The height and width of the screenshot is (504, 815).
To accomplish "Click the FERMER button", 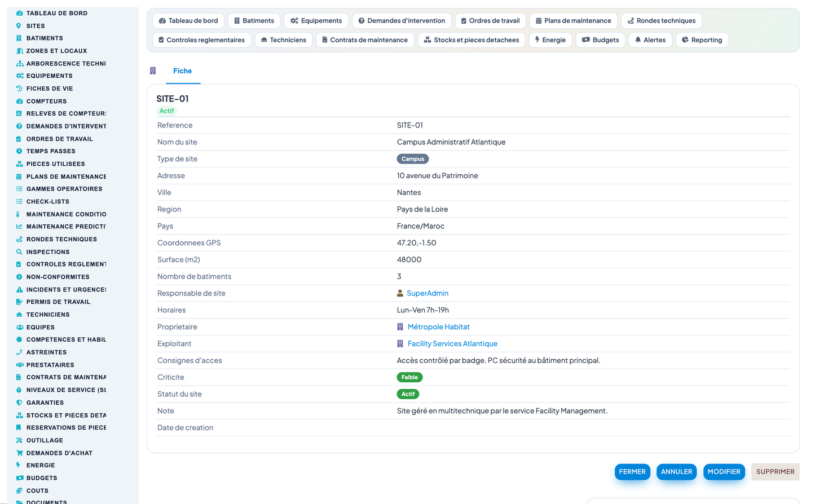I will (632, 472).
